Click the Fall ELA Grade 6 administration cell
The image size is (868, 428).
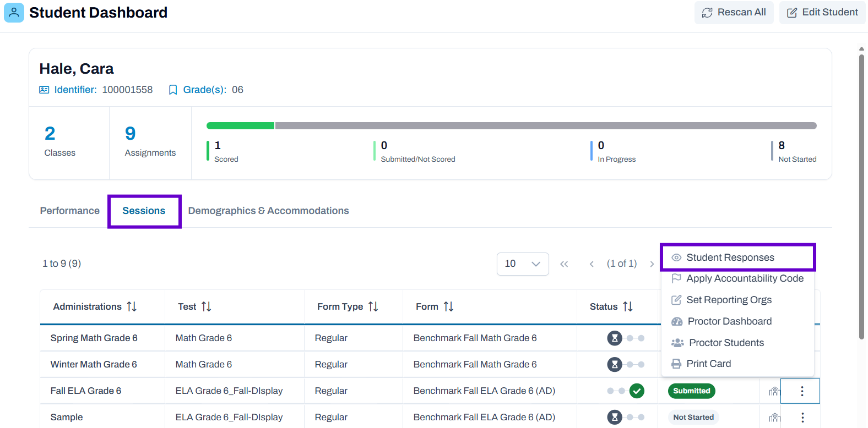[x=102, y=391]
